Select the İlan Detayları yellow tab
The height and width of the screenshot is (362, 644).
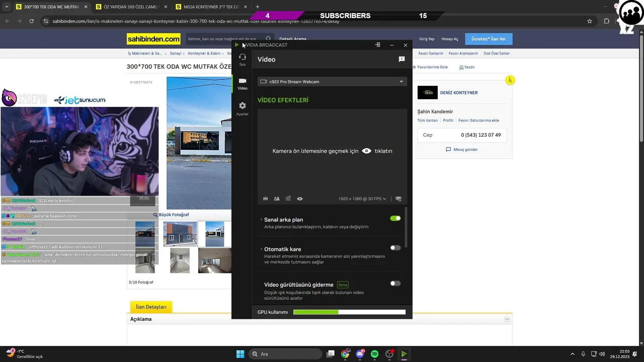click(151, 307)
